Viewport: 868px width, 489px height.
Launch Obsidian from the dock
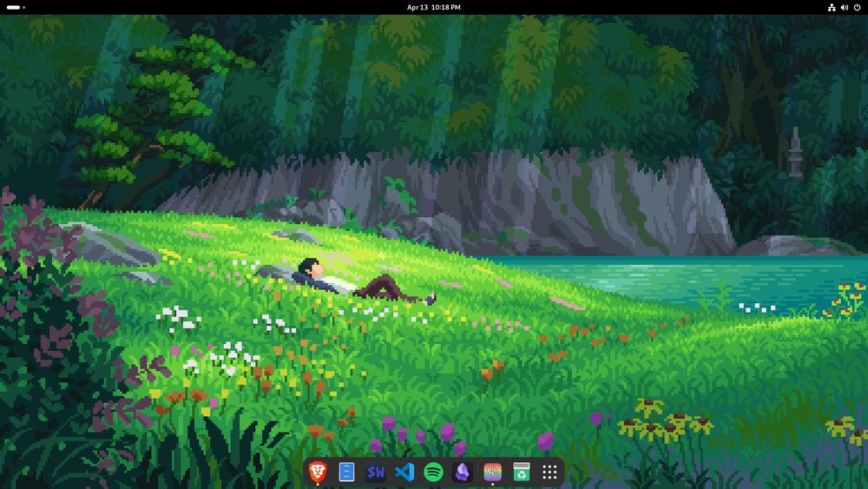(x=463, y=472)
